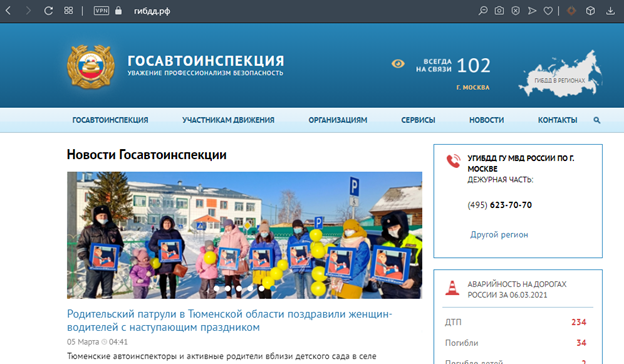Open the ГИБДД в регионах map
Screen dimensions: 624x364
[560, 74]
